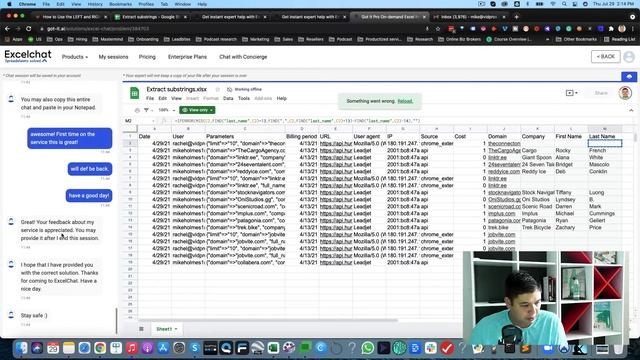The height and width of the screenshot is (360, 640).
Task: Click the M2 name box field
Action: pyautogui.click(x=140, y=121)
